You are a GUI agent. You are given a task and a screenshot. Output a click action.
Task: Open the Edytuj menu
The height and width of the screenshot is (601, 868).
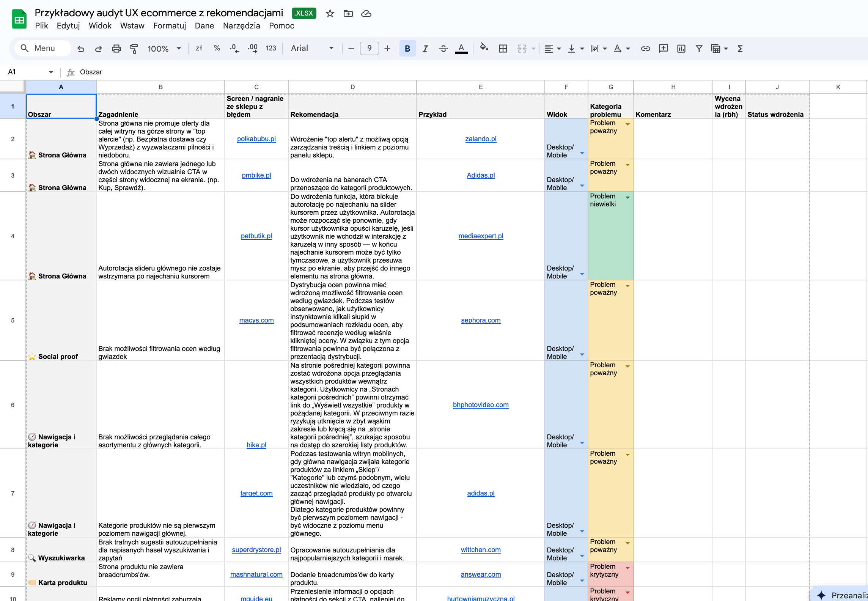pos(68,26)
